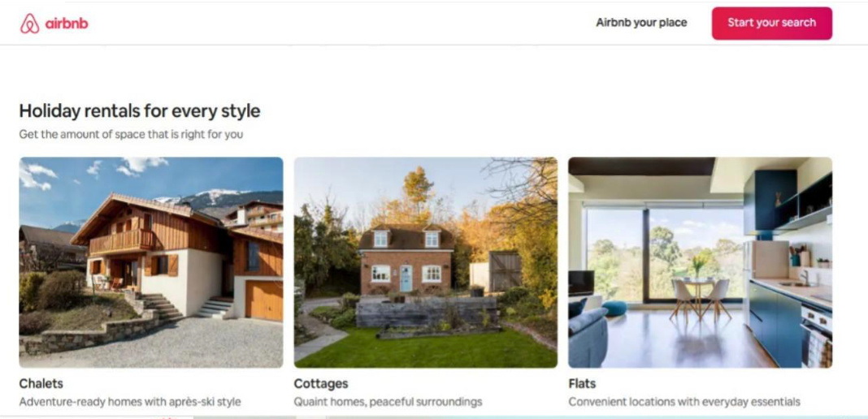Select the Flats category title

pyautogui.click(x=582, y=383)
